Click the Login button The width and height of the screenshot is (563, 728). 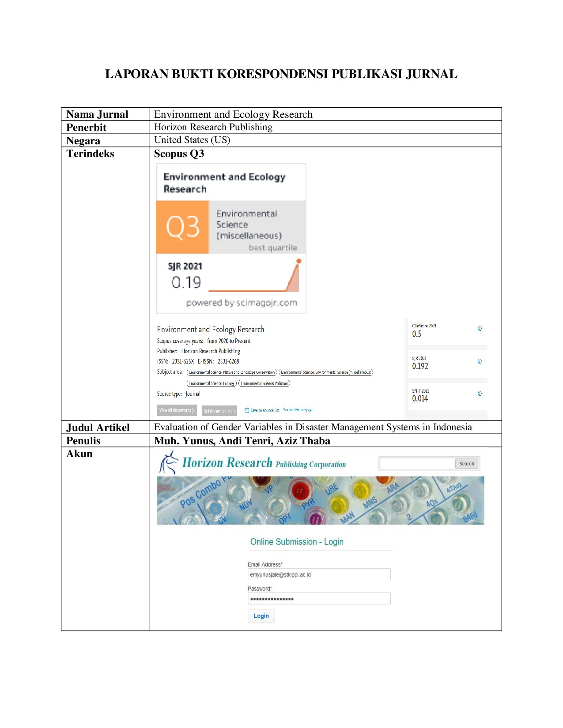point(261,616)
